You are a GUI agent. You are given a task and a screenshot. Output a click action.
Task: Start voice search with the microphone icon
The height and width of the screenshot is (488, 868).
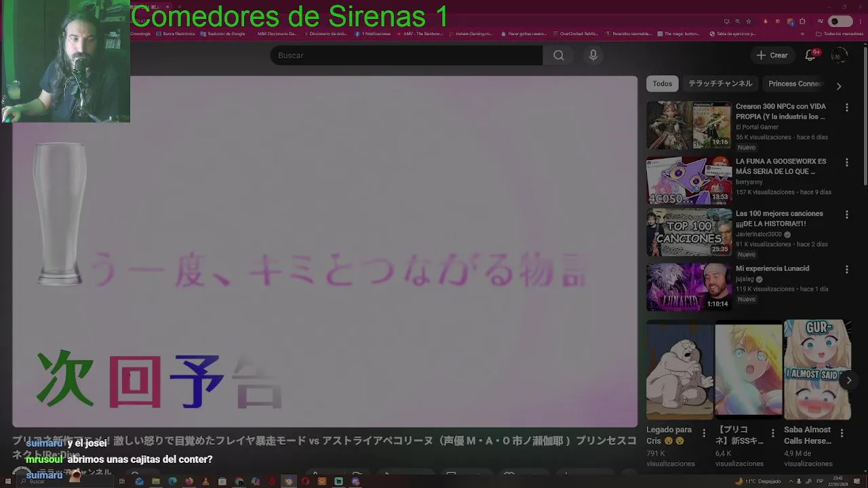(x=593, y=56)
